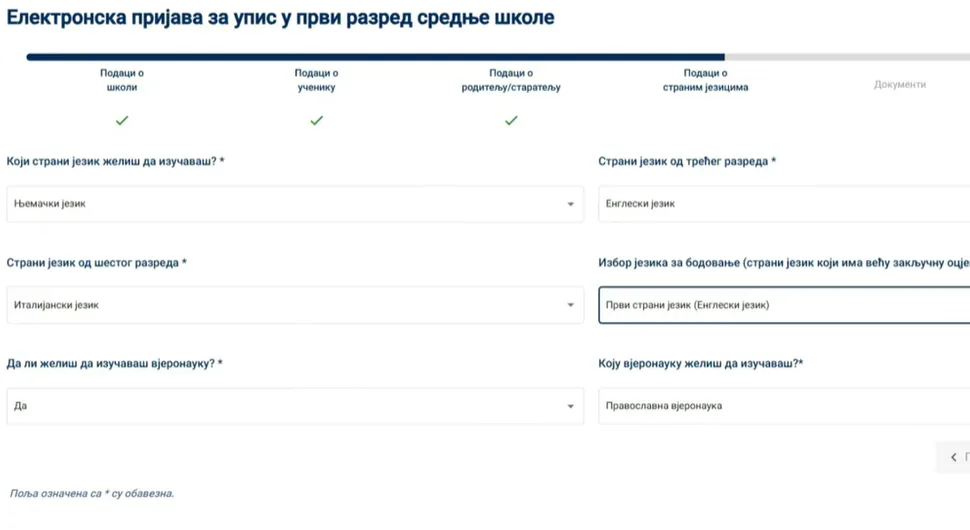
Task: Click the label Коју вјеронауку желиш да изучаваш?
Action: tap(700, 364)
